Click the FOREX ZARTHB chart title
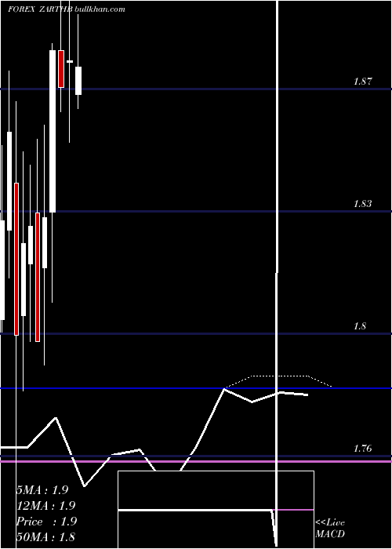The image size is (392, 549). click(40, 9)
